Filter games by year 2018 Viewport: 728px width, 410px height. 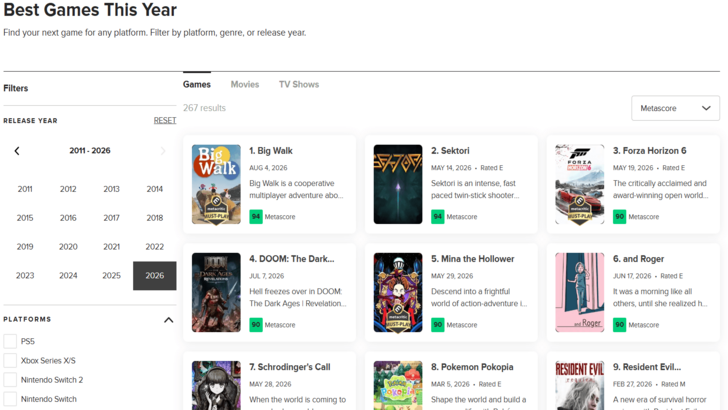(155, 218)
